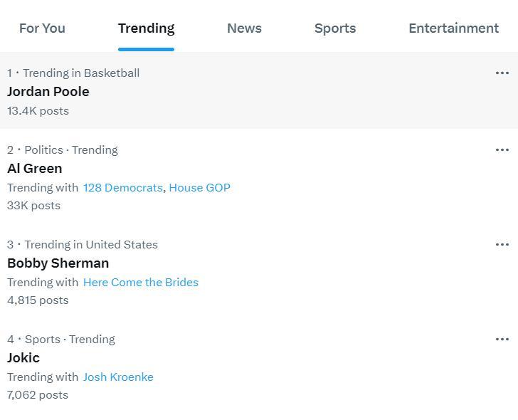Go to the Sports tab
518x420 pixels.
click(x=335, y=28)
